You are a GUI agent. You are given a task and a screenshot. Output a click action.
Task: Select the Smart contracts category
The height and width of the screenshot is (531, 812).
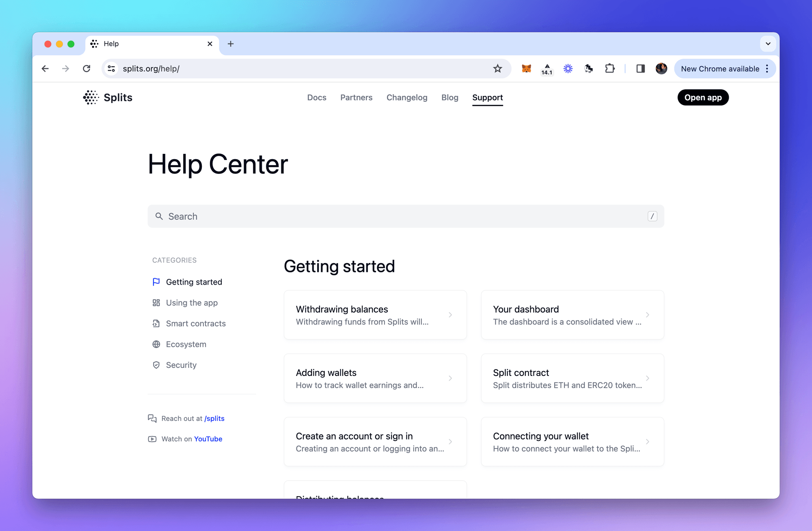[196, 323]
